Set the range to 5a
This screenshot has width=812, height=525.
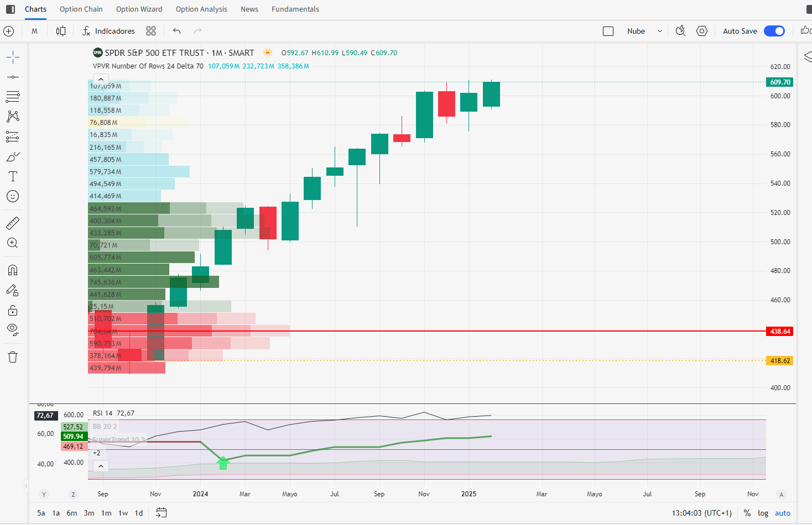[41, 513]
